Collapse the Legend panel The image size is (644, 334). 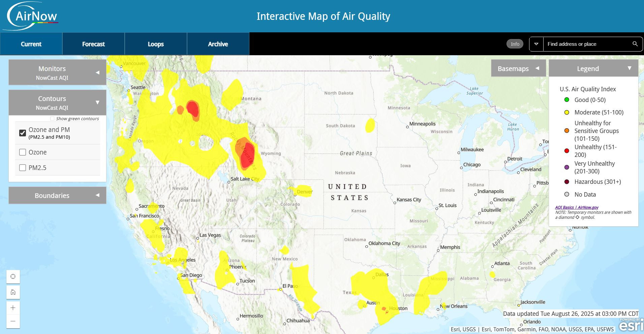593,68
